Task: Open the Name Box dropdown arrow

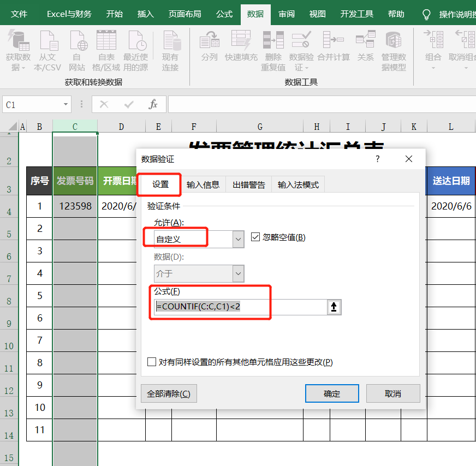Action: (66, 104)
